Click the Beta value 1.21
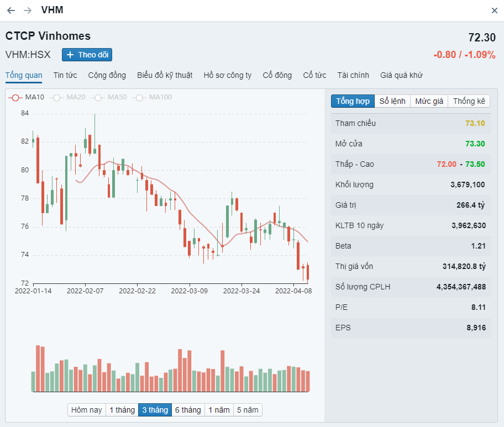504x427 pixels. (478, 246)
